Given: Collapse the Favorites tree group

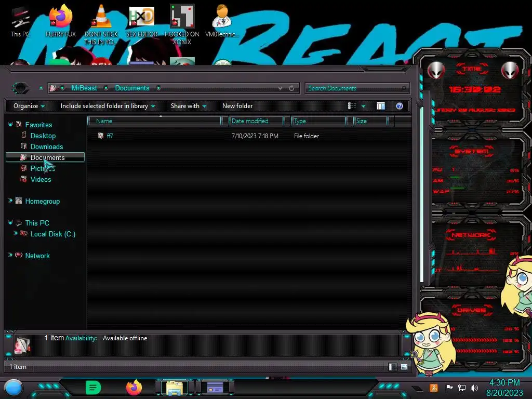Looking at the screenshot, I should [x=10, y=124].
